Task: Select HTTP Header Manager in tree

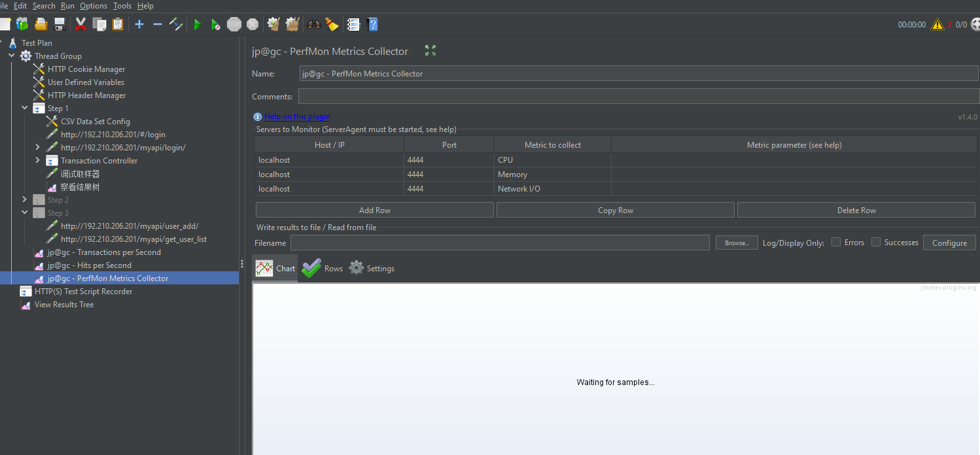Action: (86, 95)
